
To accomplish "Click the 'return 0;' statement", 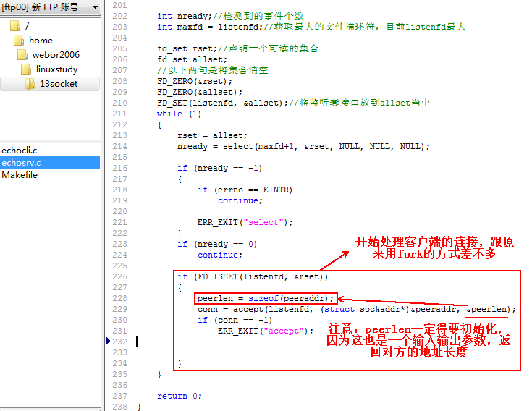I will click(180, 396).
